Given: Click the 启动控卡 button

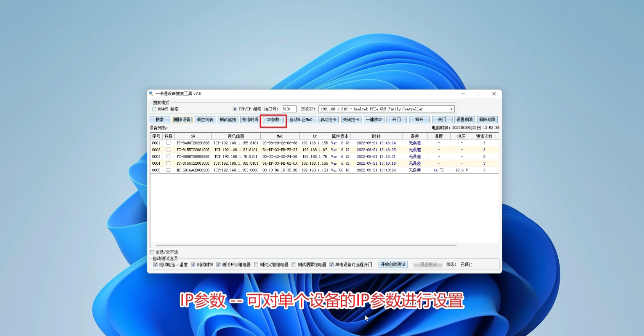Looking at the screenshot, I should coord(328,120).
